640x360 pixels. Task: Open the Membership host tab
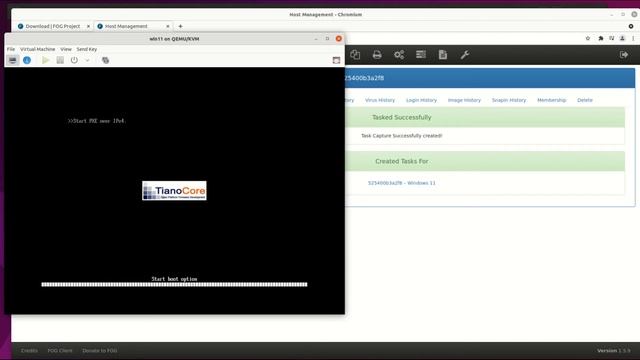pyautogui.click(x=551, y=100)
